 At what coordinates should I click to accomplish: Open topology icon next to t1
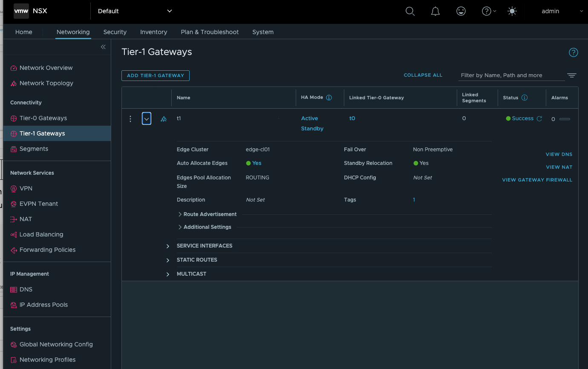pyautogui.click(x=164, y=119)
